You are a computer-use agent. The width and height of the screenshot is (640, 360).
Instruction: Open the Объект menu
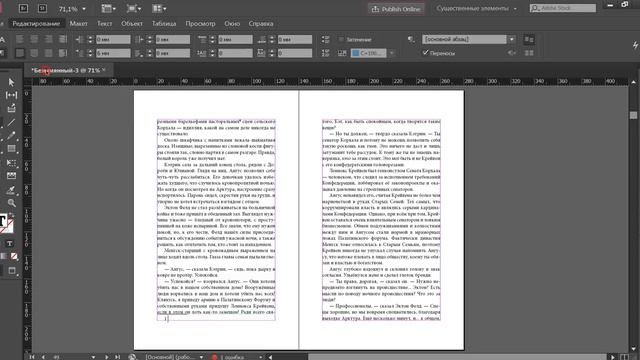pyautogui.click(x=132, y=24)
